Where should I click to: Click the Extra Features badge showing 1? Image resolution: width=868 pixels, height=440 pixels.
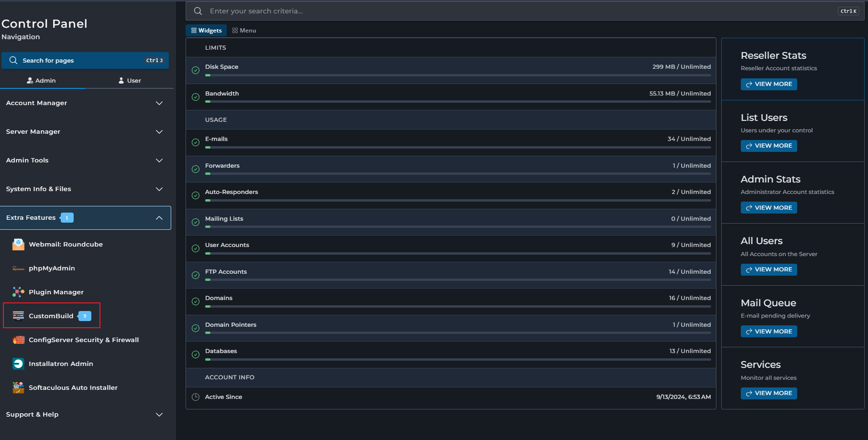click(x=67, y=218)
